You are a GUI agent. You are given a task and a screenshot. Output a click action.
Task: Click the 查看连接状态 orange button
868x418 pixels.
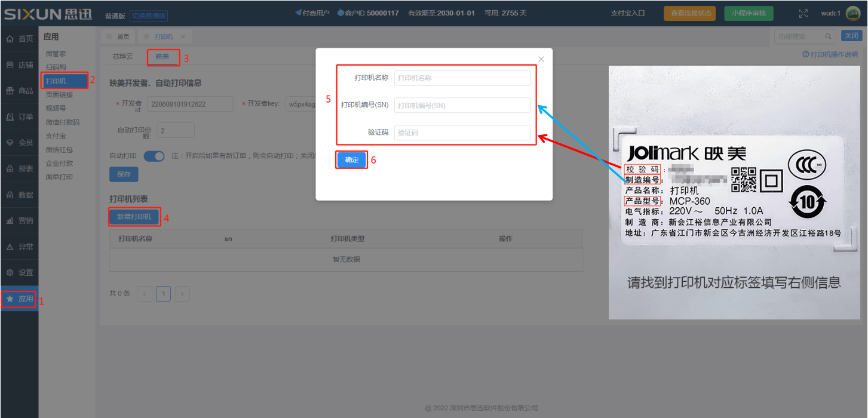(689, 13)
